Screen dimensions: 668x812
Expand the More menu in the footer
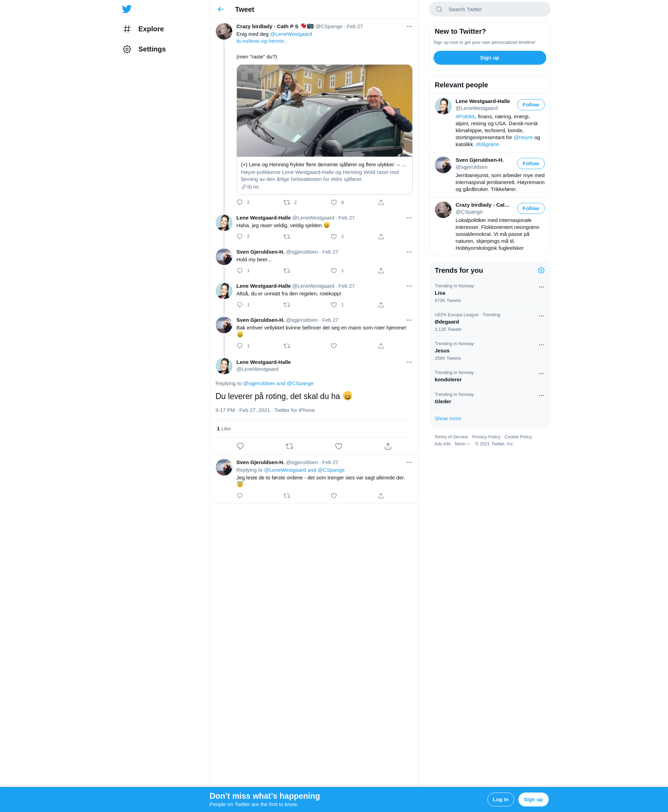point(462,444)
